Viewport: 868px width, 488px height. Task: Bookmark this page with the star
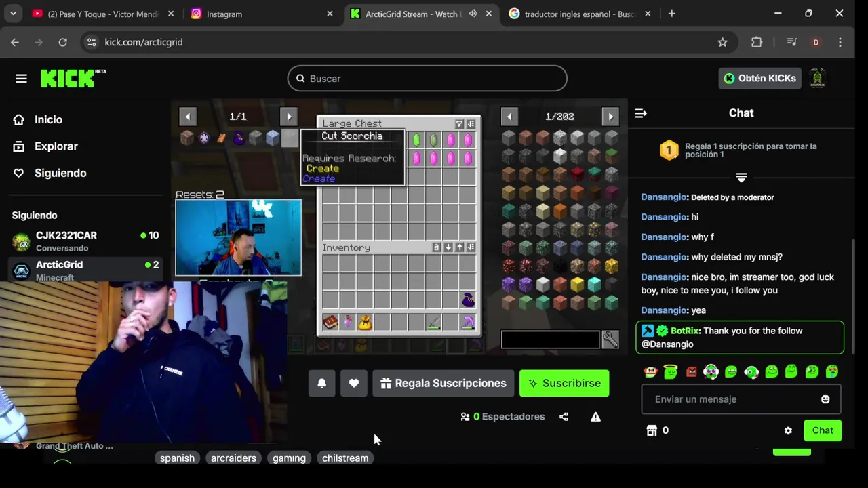(x=723, y=42)
